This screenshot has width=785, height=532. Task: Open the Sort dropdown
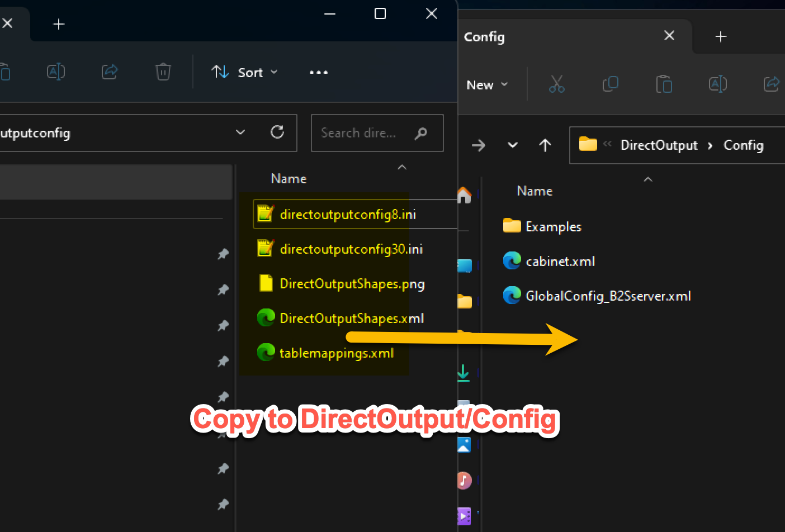245,72
